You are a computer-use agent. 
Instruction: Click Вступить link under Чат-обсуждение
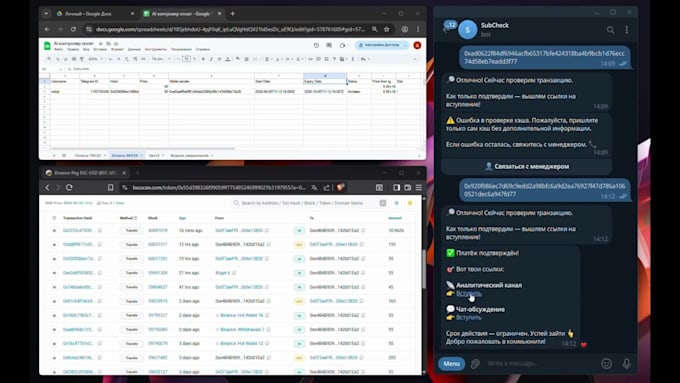(x=468, y=317)
